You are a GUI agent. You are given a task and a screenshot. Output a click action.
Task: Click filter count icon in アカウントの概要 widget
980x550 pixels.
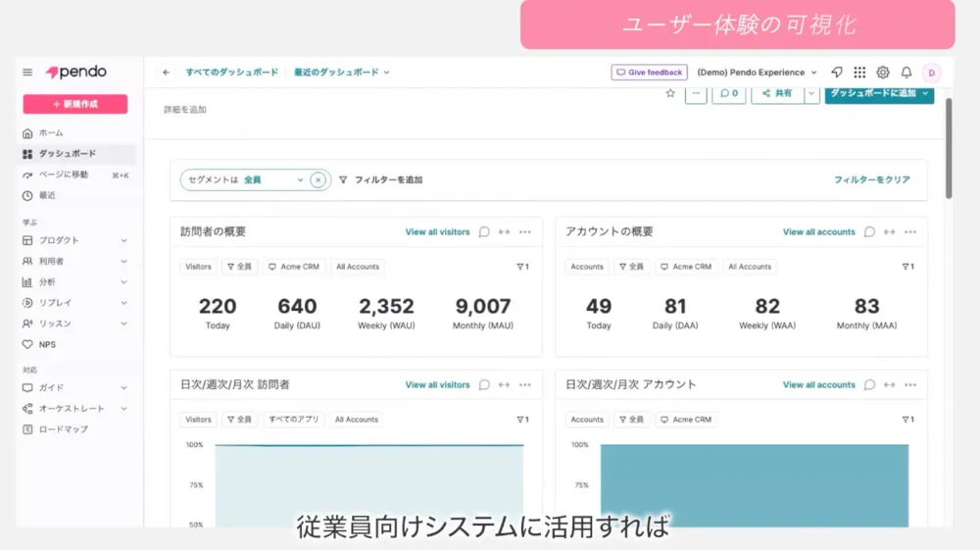pos(908,267)
